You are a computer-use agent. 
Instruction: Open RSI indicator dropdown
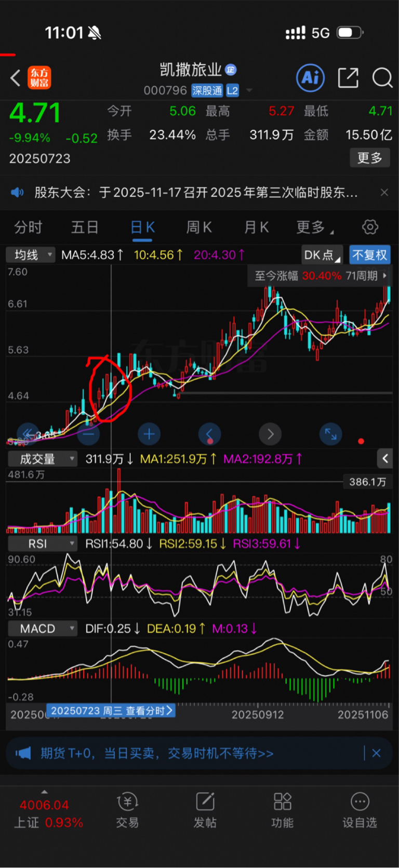(42, 544)
